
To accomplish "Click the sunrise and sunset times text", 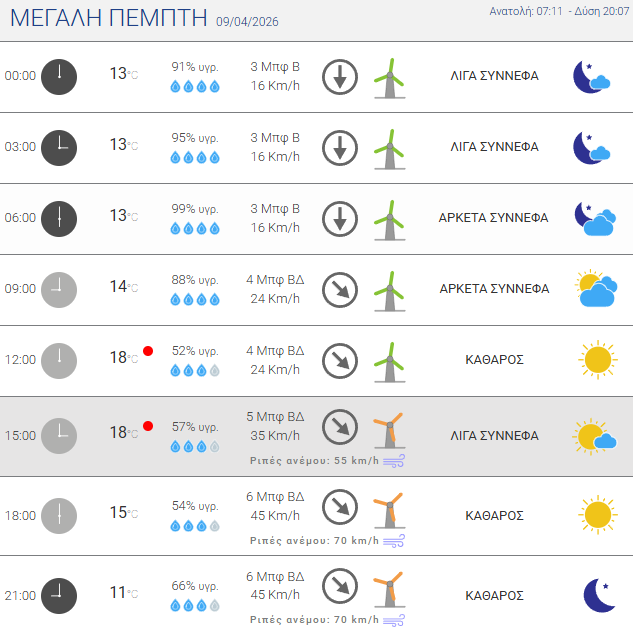I will [x=559, y=12].
